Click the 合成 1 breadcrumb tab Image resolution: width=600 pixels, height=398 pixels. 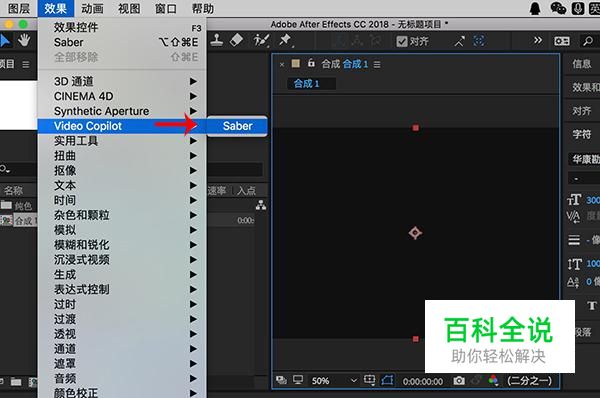pyautogui.click(x=311, y=83)
